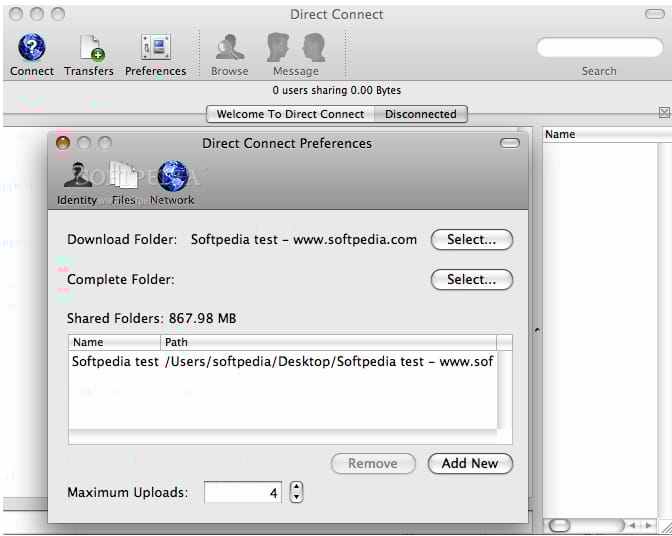Switch to the Disconnected tab

[x=420, y=114]
